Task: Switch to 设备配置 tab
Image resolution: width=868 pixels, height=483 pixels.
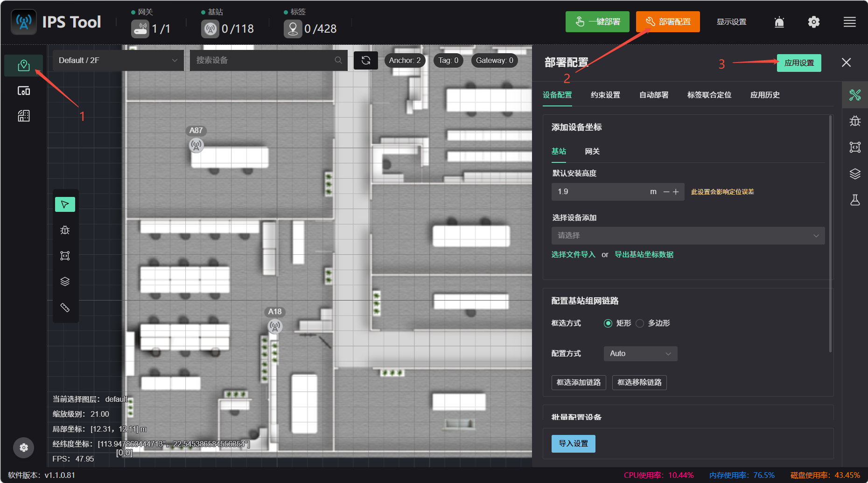Action: pyautogui.click(x=557, y=95)
